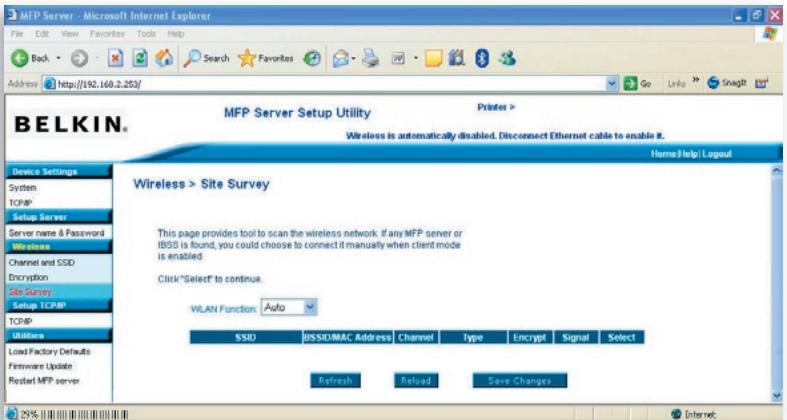Open the address bar URL dropdown

pyautogui.click(x=611, y=84)
